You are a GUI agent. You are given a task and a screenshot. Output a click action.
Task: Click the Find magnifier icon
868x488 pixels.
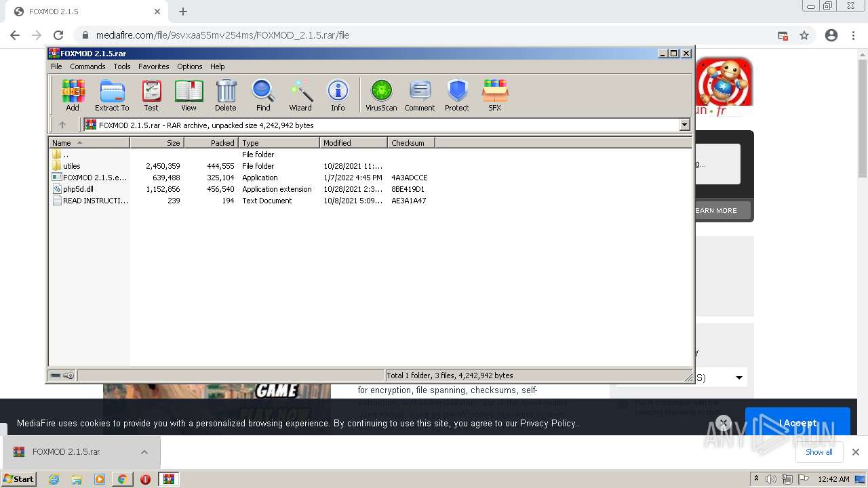coord(263,95)
